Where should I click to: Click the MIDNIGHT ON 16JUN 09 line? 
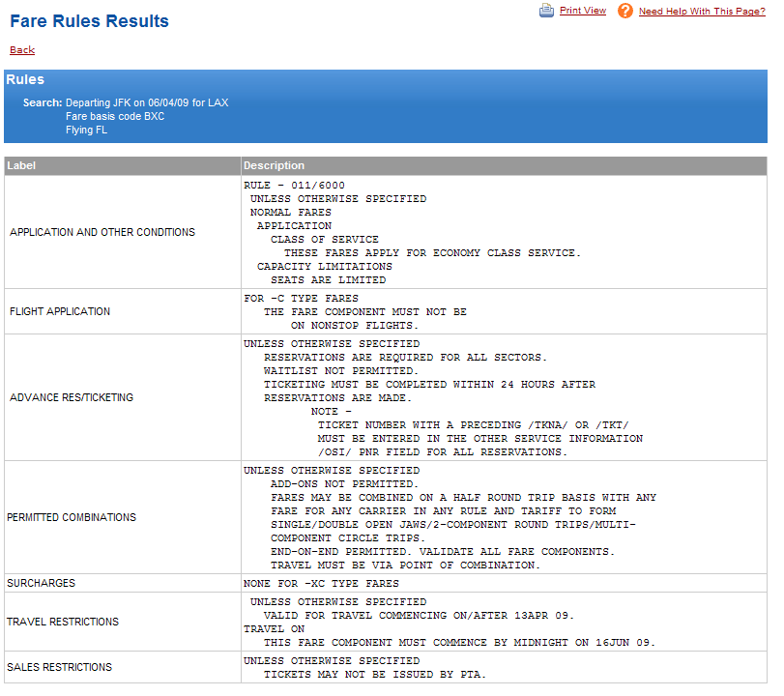[x=459, y=643]
